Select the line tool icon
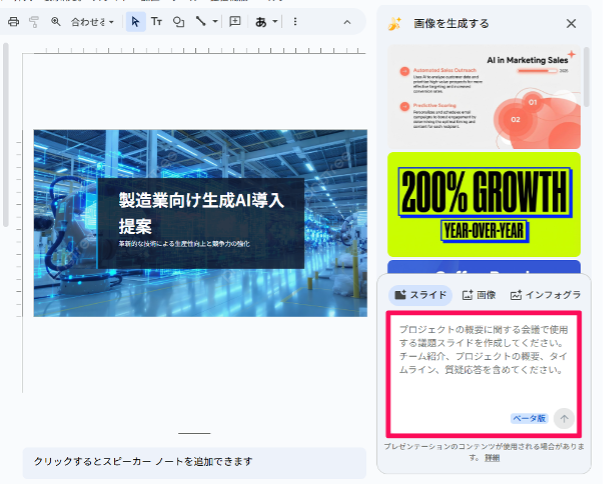604x484 pixels. (201, 21)
